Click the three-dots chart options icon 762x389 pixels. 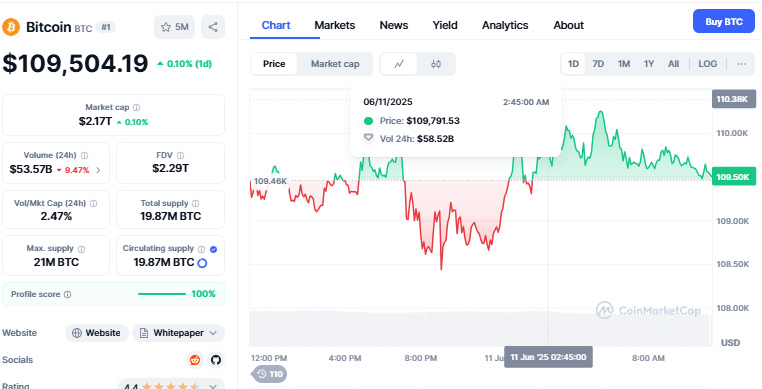742,64
